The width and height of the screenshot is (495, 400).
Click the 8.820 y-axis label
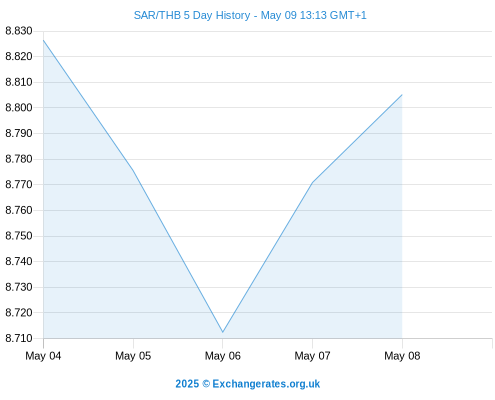19,56
